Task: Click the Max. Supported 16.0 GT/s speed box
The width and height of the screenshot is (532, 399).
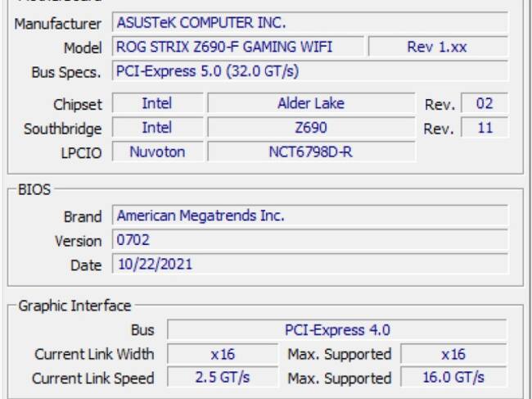Action: coord(453,378)
